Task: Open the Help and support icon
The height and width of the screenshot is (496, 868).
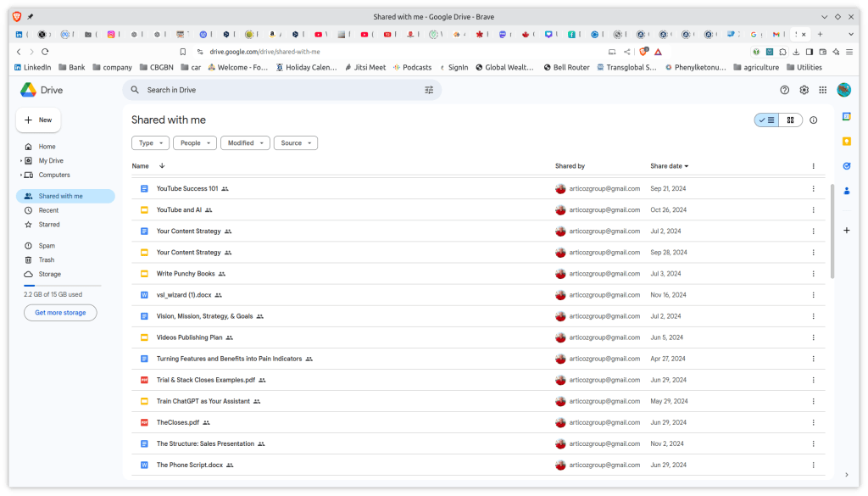Action: (784, 90)
